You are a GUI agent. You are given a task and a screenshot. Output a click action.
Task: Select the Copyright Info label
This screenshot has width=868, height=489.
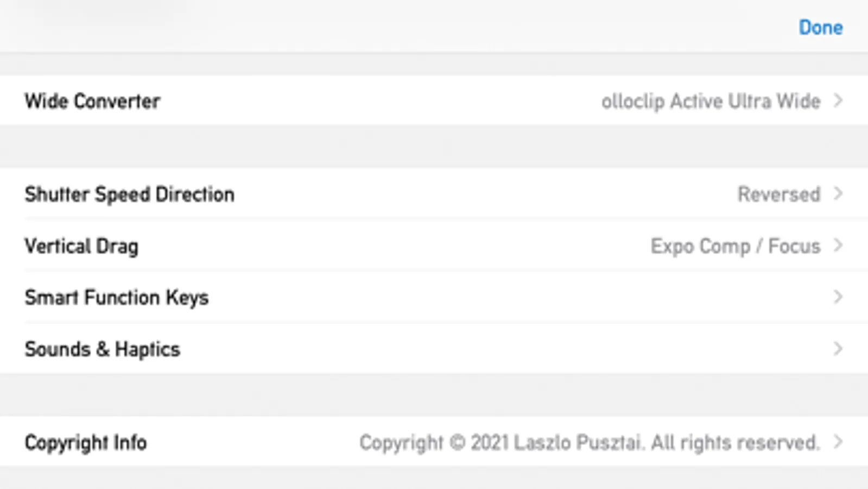[x=86, y=443]
